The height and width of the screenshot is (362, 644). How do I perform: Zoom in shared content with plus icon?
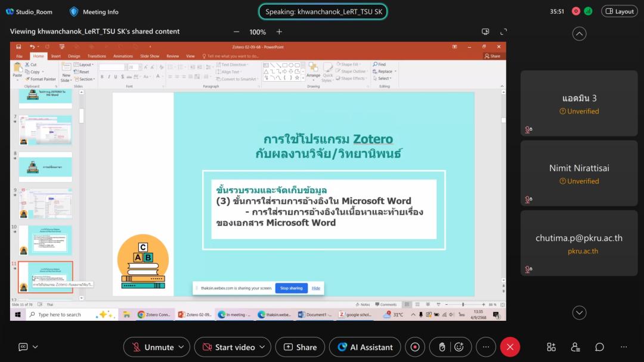tap(279, 32)
